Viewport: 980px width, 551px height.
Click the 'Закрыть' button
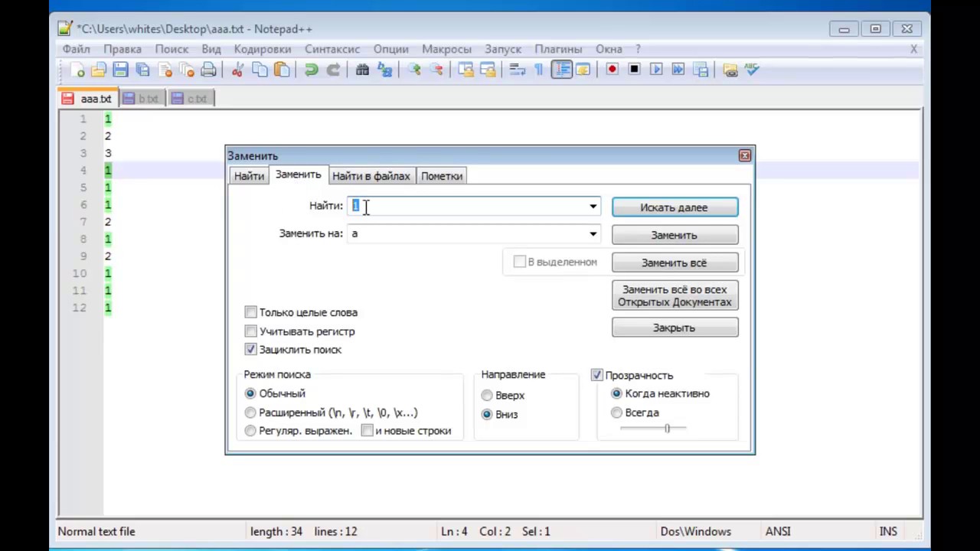tap(675, 328)
